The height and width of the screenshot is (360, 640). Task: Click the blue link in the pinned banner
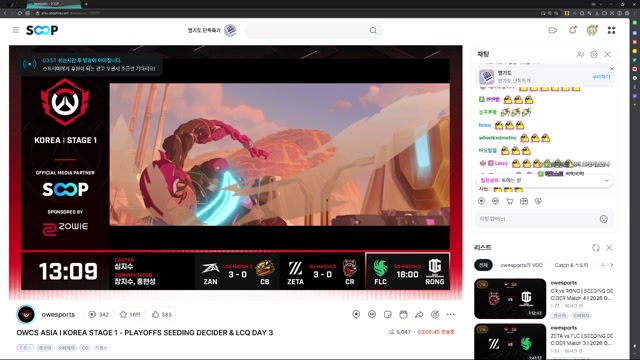601,77
